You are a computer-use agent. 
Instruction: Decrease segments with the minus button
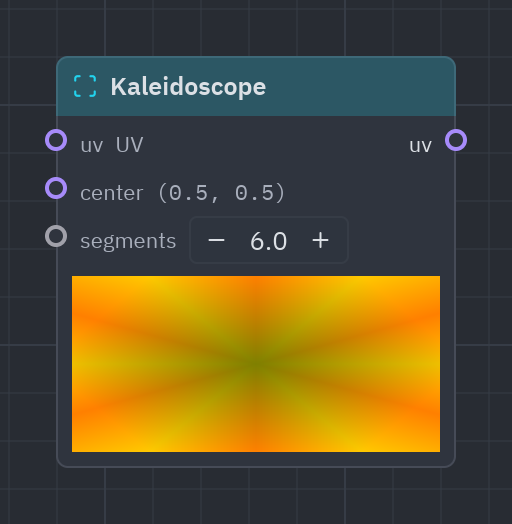[x=216, y=240]
